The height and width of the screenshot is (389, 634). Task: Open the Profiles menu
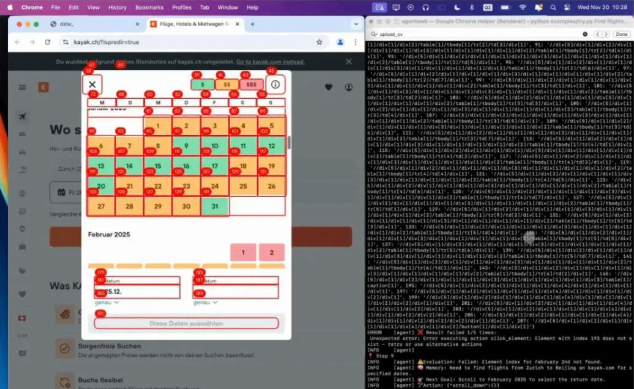[182, 7]
